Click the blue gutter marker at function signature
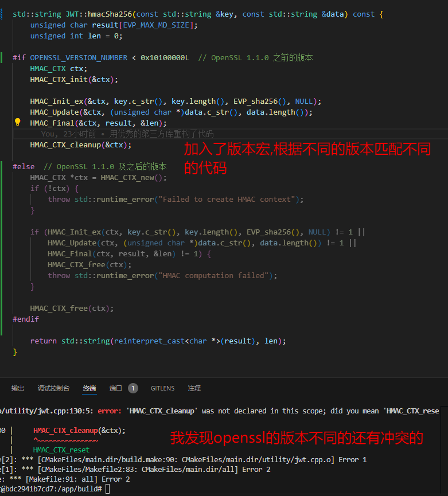The image size is (448, 496). click(x=2, y=14)
